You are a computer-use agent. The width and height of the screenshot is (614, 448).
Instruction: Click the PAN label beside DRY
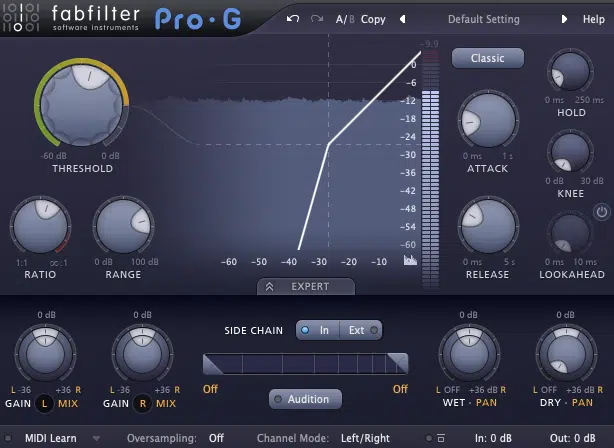click(582, 403)
